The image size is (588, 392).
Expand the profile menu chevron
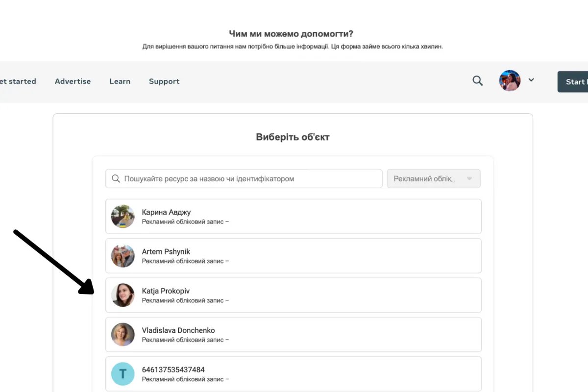pos(531,80)
